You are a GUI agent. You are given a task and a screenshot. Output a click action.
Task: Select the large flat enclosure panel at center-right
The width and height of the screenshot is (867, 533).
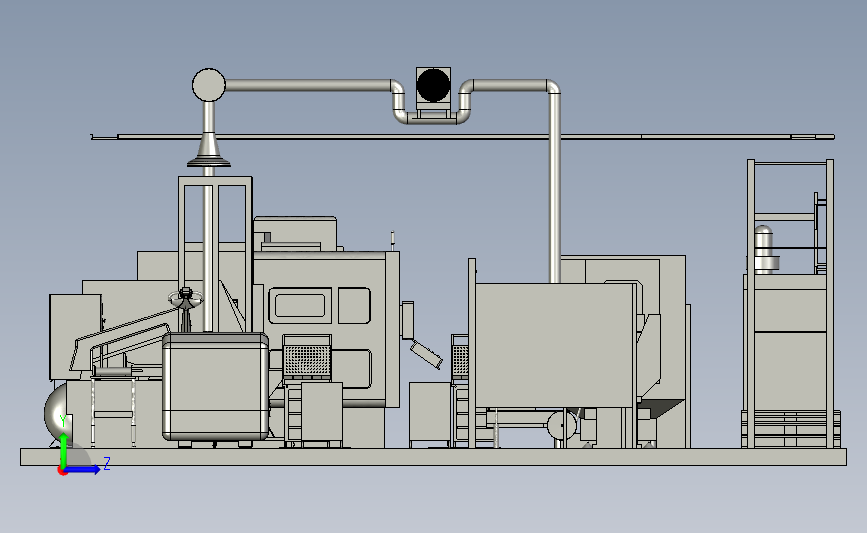point(555,346)
